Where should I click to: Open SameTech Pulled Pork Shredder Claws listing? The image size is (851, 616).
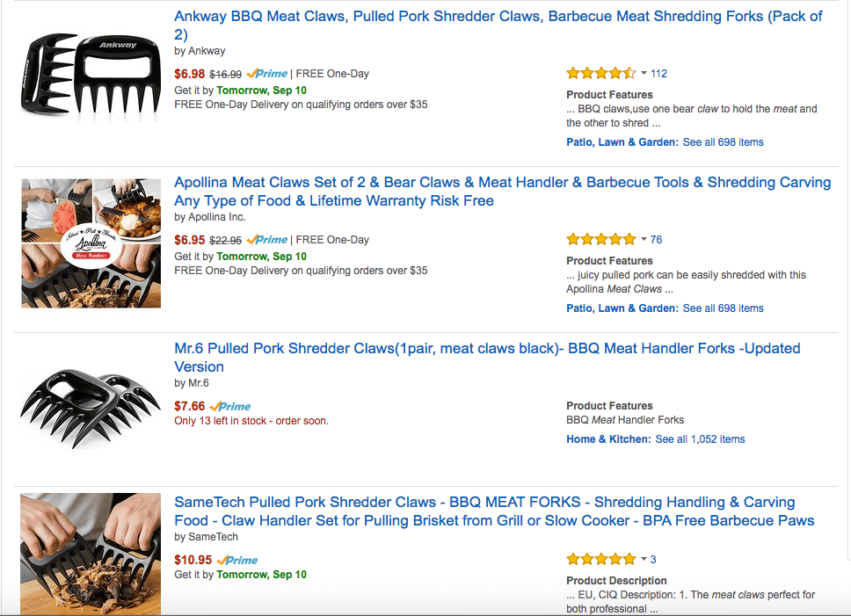[x=494, y=511]
